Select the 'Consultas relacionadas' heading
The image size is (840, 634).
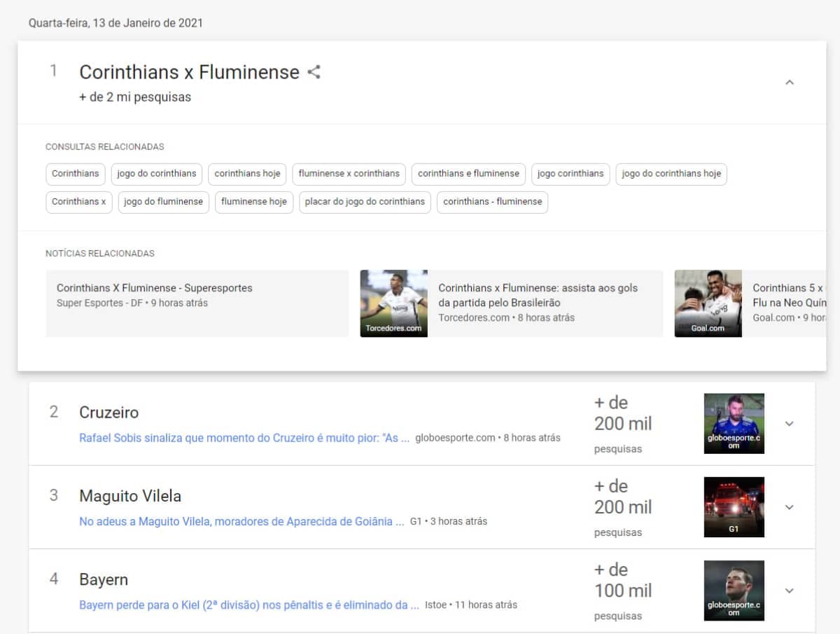(104, 147)
